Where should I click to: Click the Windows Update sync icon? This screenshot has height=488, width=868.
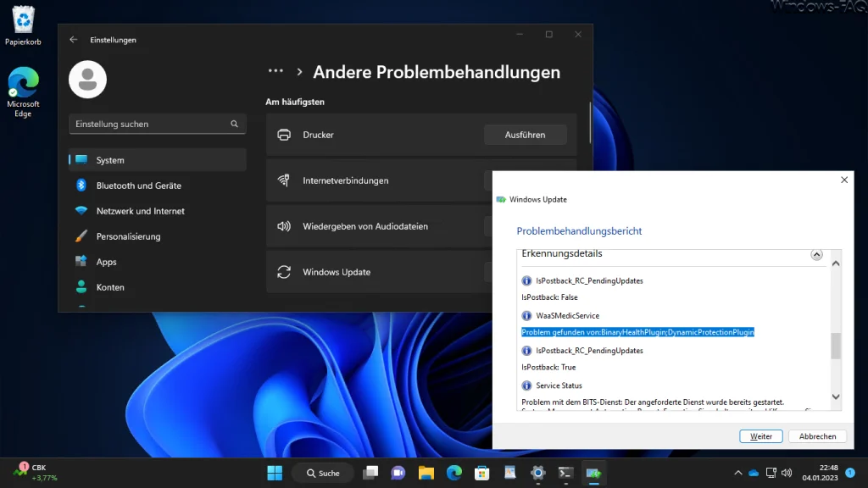point(284,272)
